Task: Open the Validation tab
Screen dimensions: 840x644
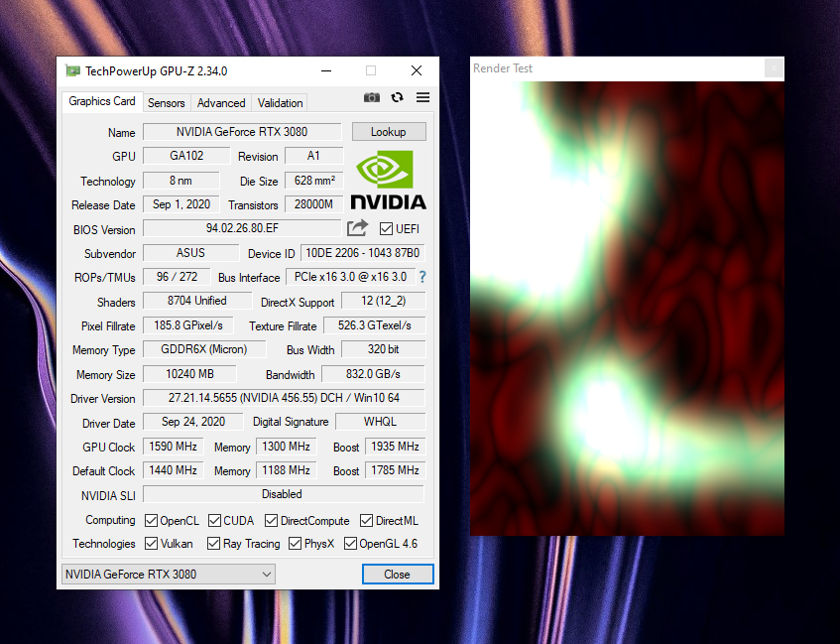Action: [x=280, y=103]
